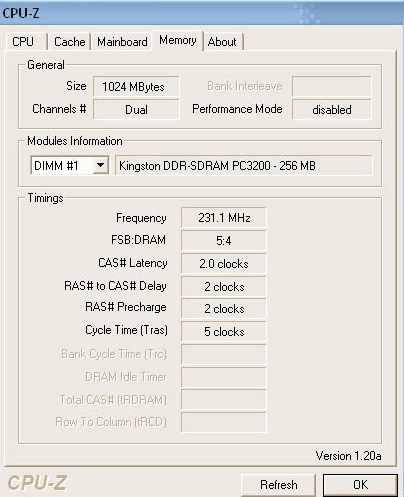Click the 1024 MBytes size field

[136, 87]
